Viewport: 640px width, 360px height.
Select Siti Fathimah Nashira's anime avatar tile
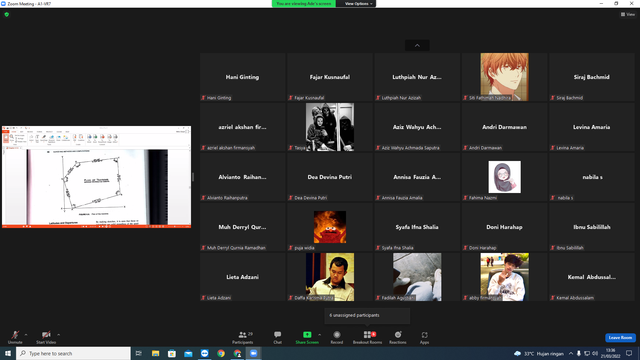pyautogui.click(x=504, y=77)
